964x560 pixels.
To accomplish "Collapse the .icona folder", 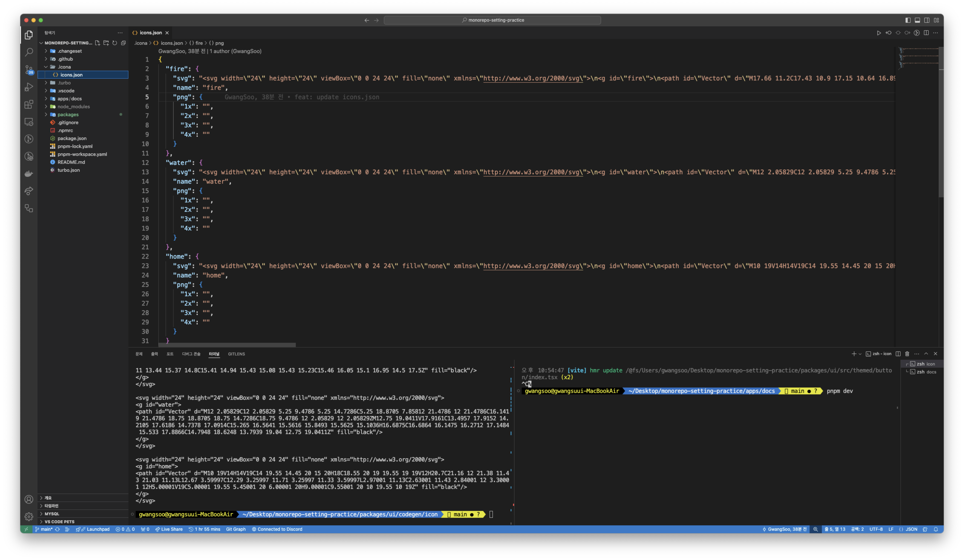I will pos(64,67).
